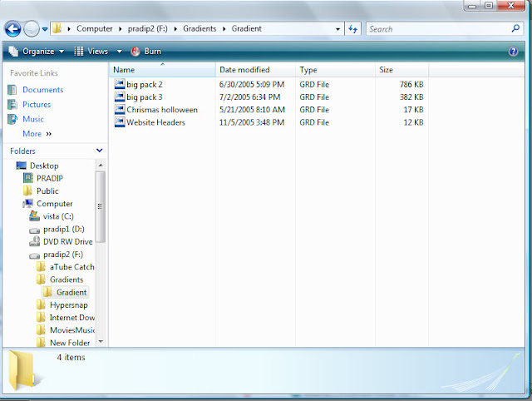This screenshot has width=532, height=401.
Task: Click the large folder icon in details pane
Action: click(x=24, y=370)
